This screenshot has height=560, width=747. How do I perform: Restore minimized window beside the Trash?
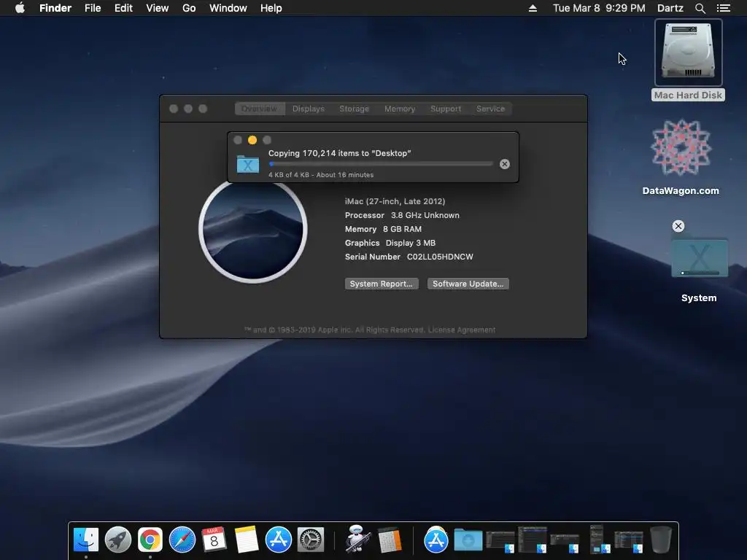[x=629, y=542]
